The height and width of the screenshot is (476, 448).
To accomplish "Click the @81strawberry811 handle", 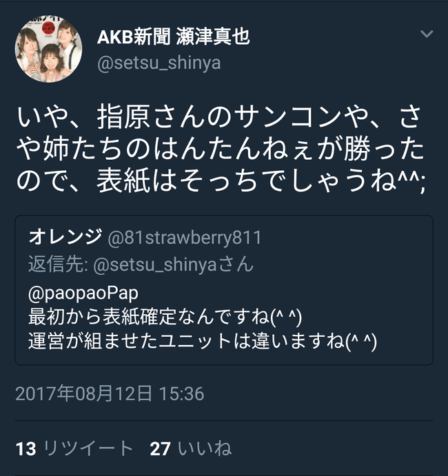I will [184, 238].
